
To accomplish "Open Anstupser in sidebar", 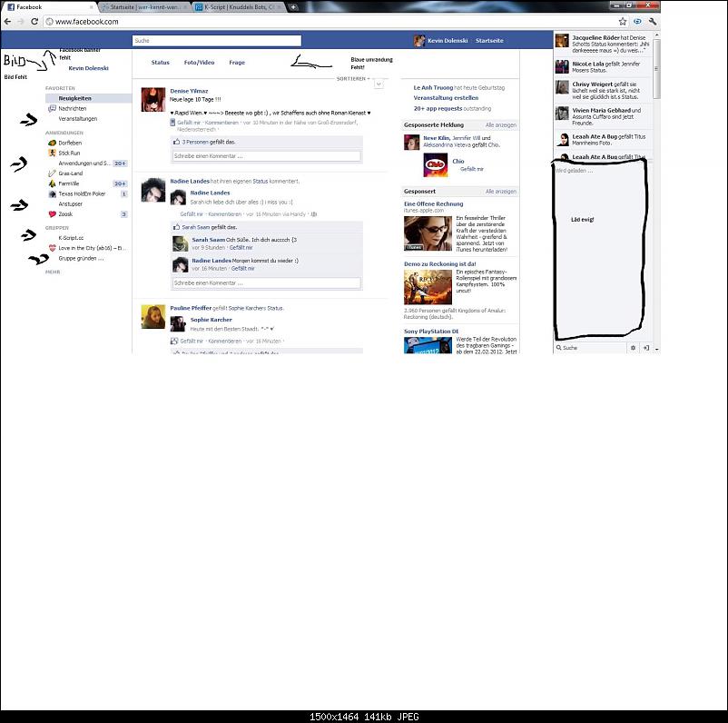I will (x=71, y=204).
